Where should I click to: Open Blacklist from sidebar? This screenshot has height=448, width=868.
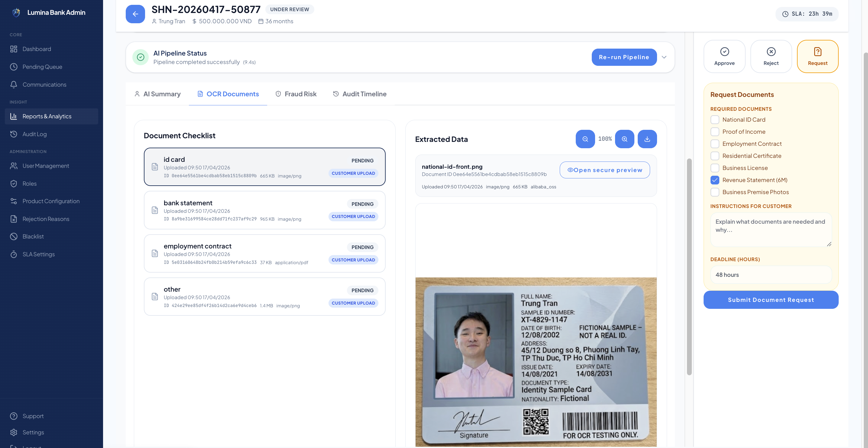33,236
